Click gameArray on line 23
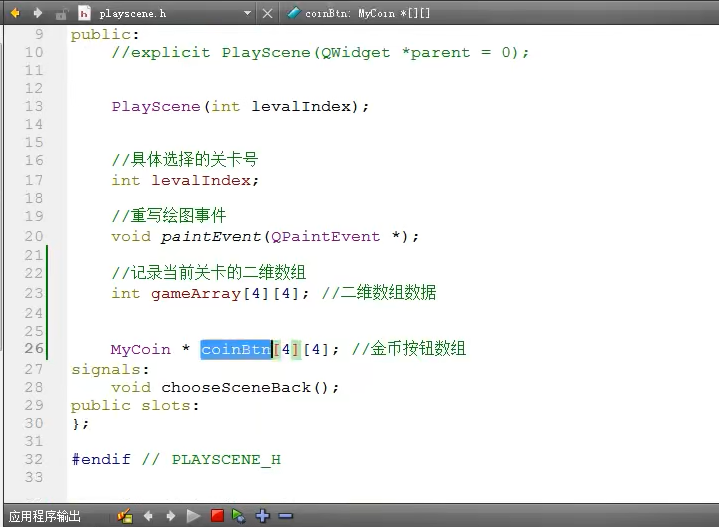Screen dimensions: 719x527 (196, 294)
